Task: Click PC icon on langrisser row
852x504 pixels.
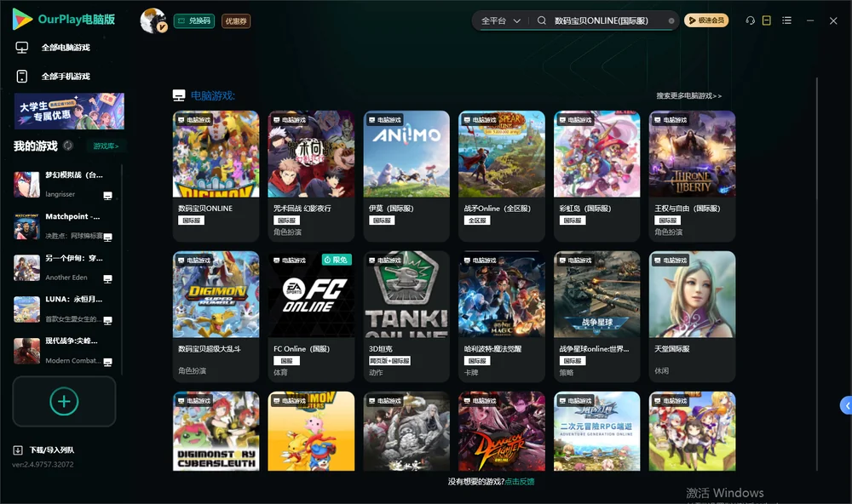Action: (107, 196)
